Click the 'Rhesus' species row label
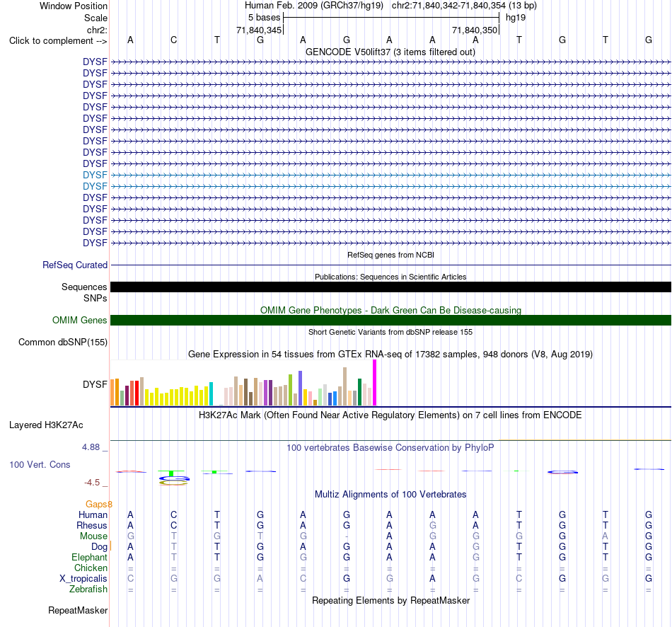This screenshot has width=672, height=627. tap(92, 525)
